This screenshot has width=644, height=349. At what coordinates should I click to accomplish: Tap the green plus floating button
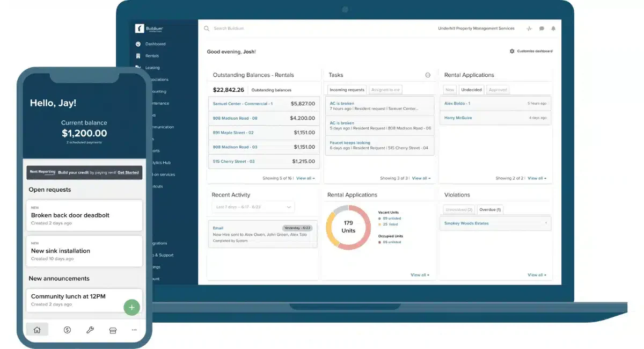click(131, 308)
